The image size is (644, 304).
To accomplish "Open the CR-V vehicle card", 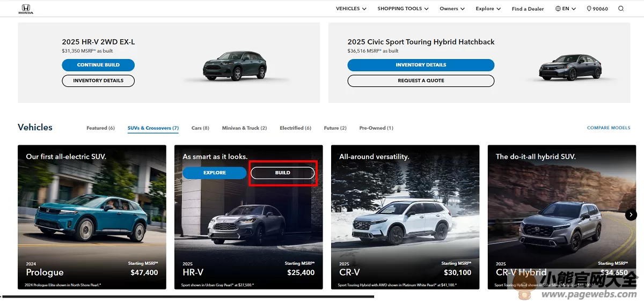I will (x=405, y=217).
